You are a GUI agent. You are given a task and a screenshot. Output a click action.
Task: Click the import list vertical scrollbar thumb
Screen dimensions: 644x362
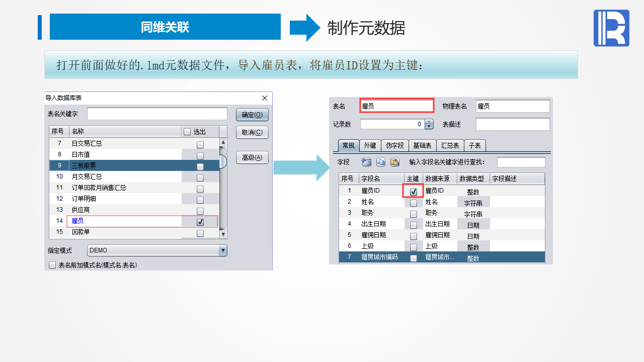click(223, 161)
